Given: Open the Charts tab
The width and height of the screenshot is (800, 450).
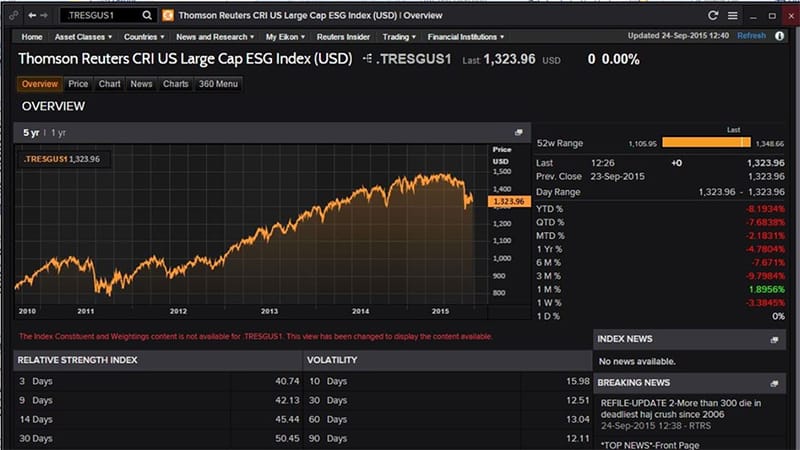Looking at the screenshot, I should (x=176, y=84).
